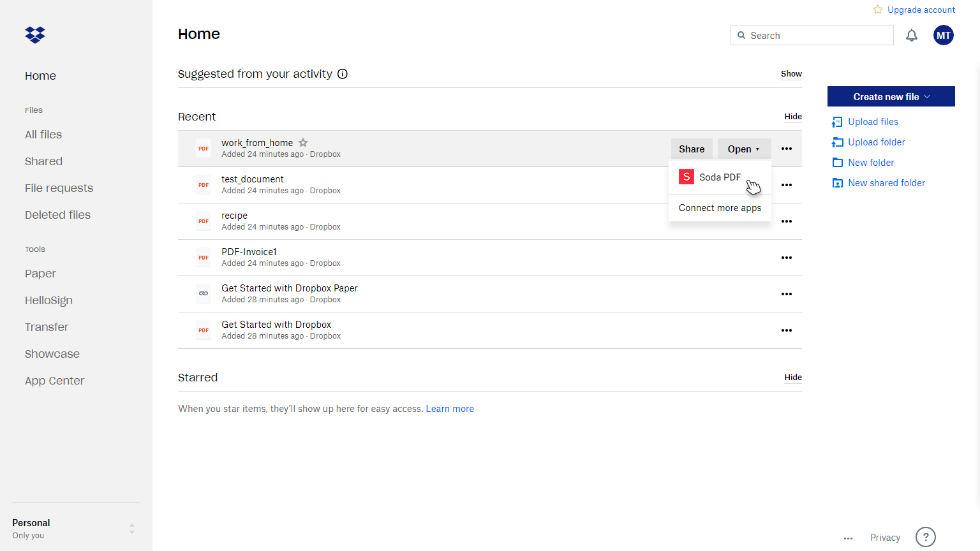This screenshot has width=980, height=551.
Task: Show the Suggested from your activity section
Action: (791, 74)
